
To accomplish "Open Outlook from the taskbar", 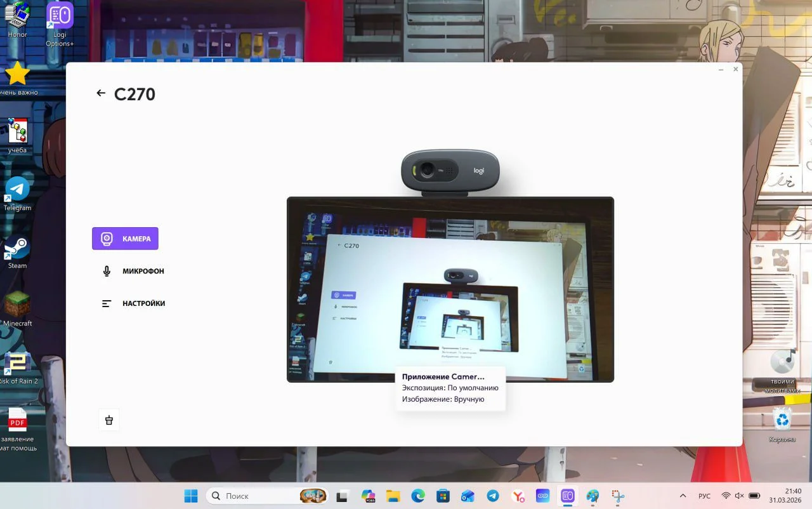I will [x=468, y=496].
